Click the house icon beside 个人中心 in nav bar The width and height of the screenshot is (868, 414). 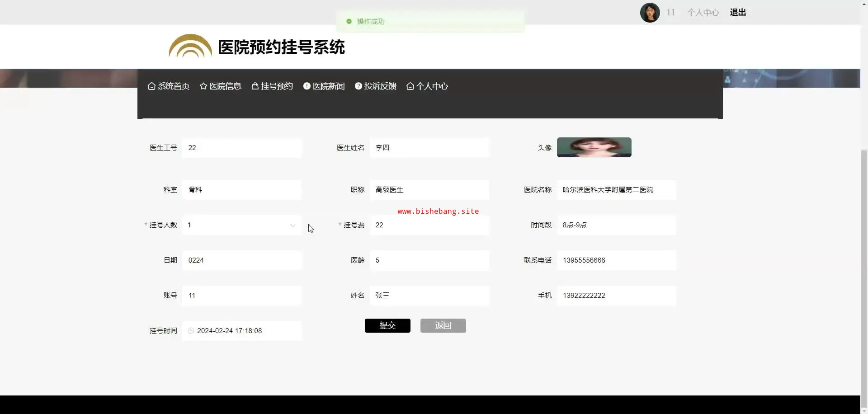(410, 86)
